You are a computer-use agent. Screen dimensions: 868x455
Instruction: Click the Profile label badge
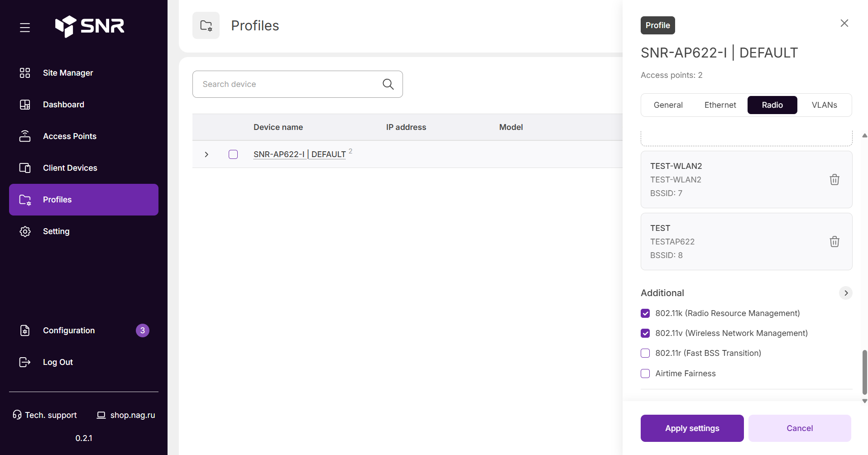pyautogui.click(x=657, y=25)
